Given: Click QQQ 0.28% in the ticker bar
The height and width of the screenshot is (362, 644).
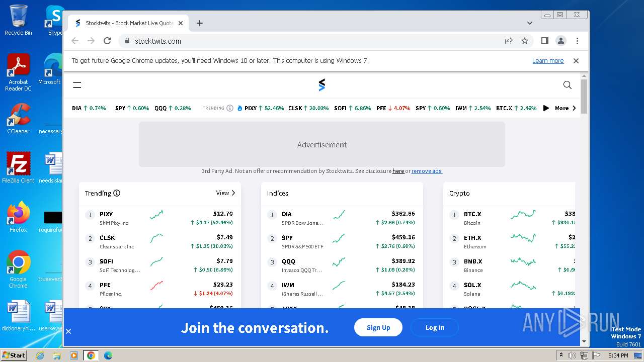Looking at the screenshot, I should click(x=173, y=108).
